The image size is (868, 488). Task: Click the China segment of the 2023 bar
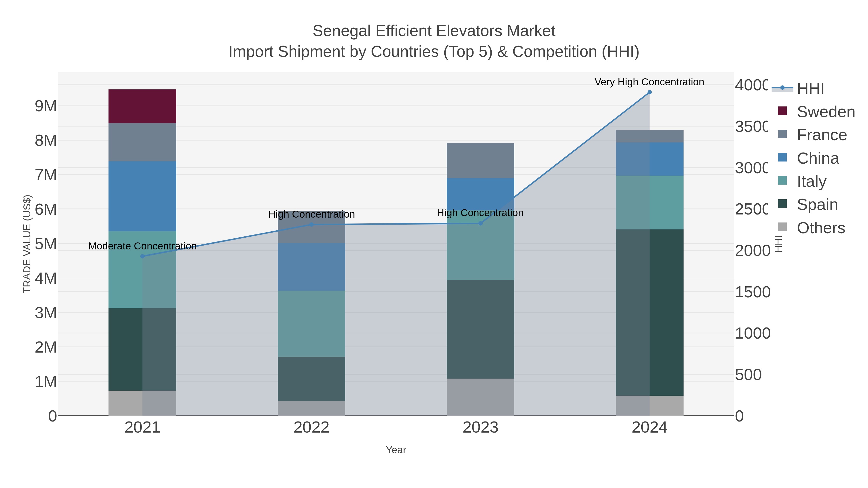(481, 194)
